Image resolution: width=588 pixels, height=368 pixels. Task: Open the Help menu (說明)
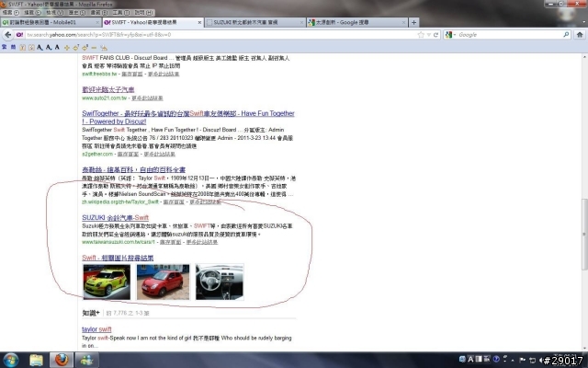[143, 12]
